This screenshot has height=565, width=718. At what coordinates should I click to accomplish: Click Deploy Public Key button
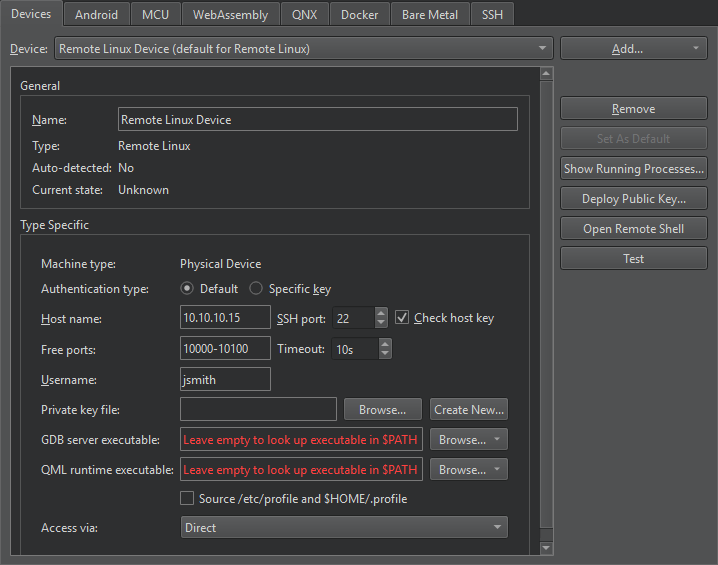coord(633,199)
